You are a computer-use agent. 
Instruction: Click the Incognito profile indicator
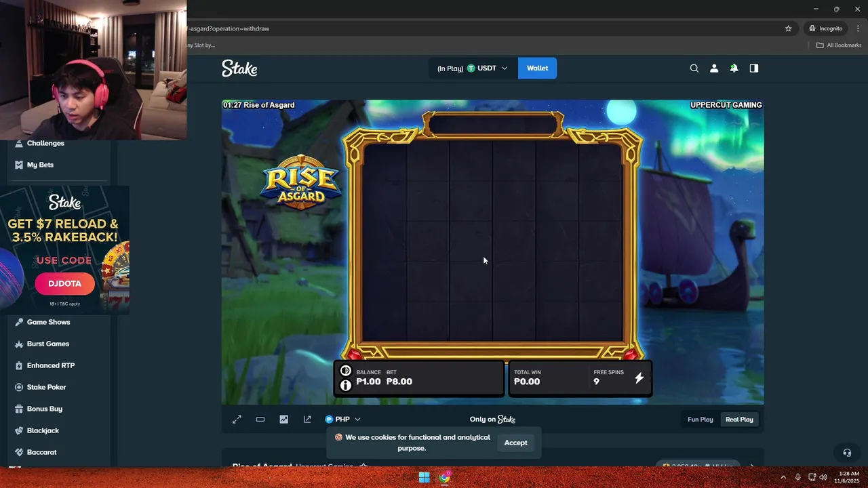(x=825, y=28)
